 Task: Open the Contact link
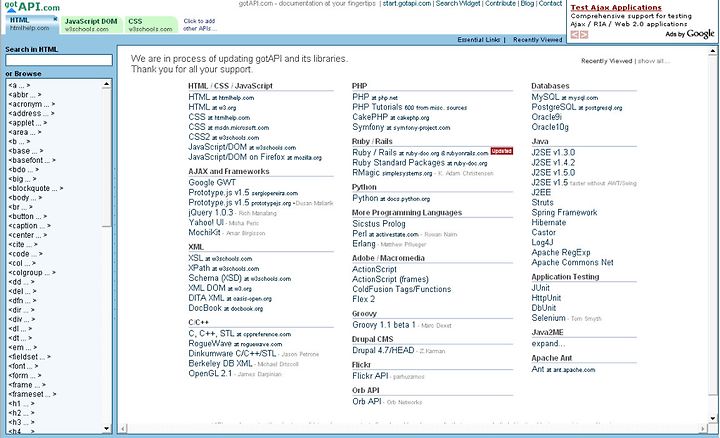point(550,3)
